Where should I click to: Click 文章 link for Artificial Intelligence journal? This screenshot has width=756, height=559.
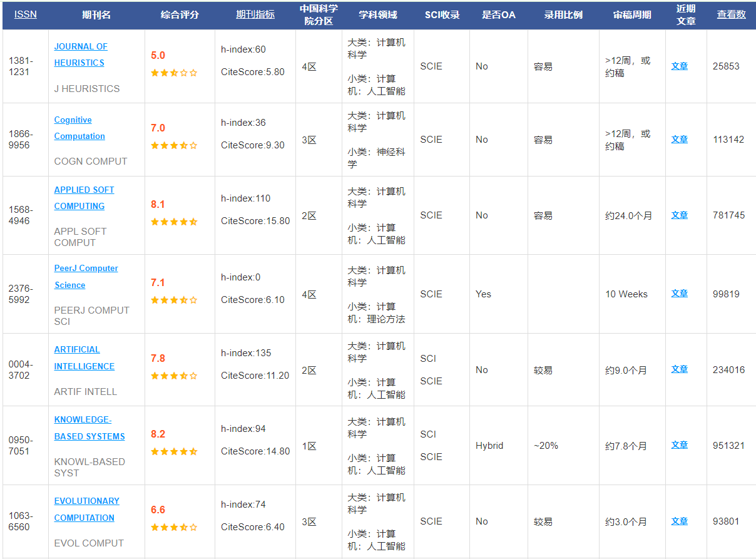tap(679, 369)
